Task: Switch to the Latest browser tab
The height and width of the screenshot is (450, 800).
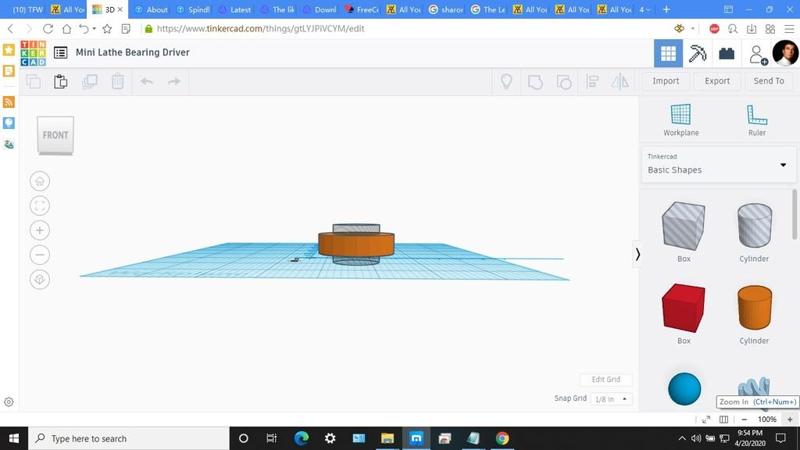Action: pos(235,10)
